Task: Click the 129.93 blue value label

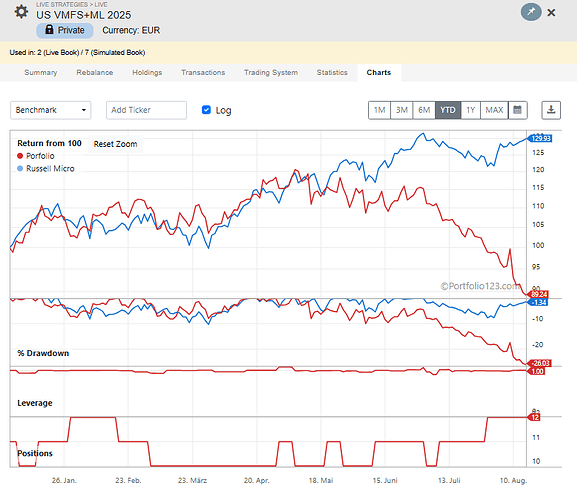Action: tap(540, 138)
